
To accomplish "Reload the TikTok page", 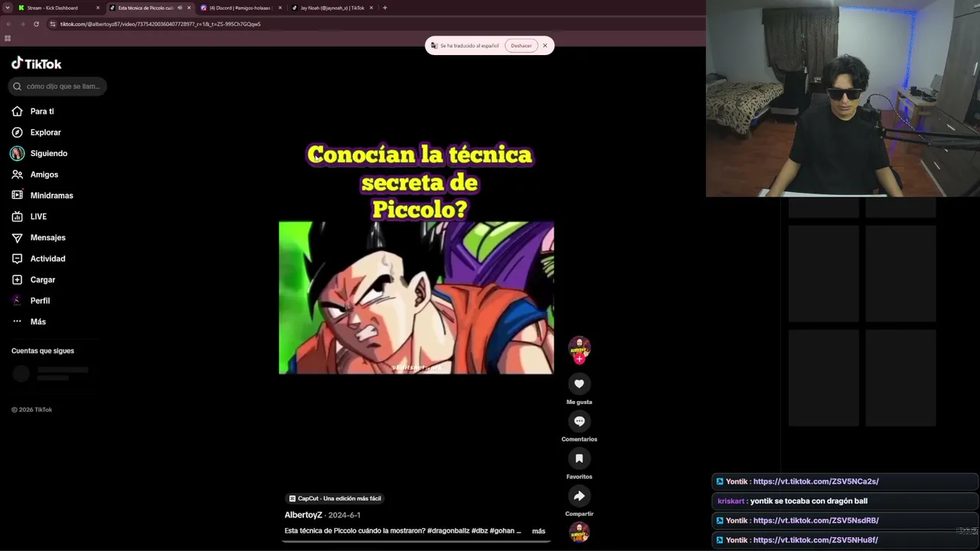I will coord(36,24).
